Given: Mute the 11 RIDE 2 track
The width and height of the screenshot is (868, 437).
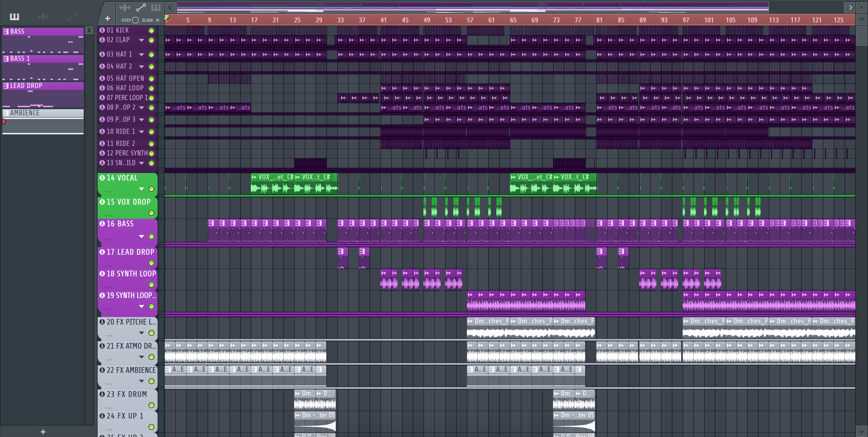Looking at the screenshot, I should tap(152, 144).
